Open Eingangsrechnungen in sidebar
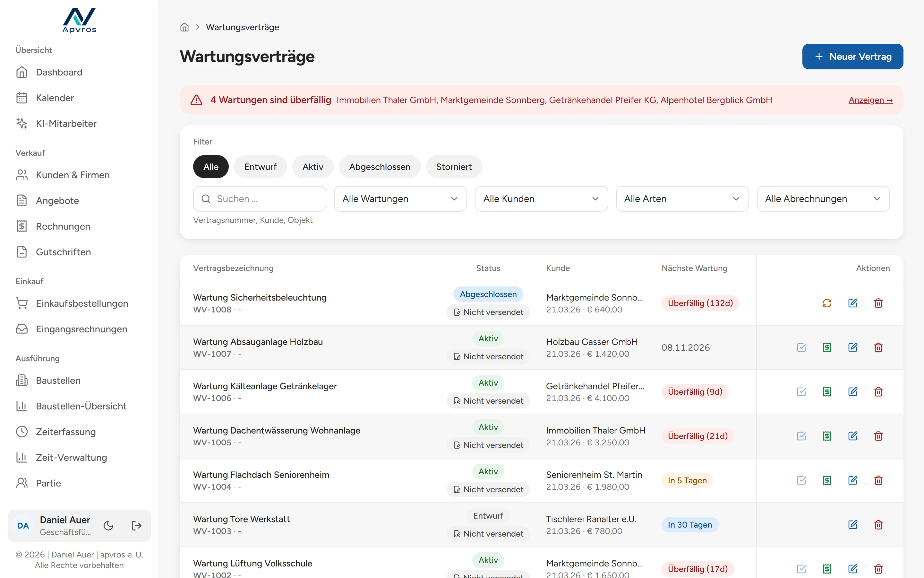The width and height of the screenshot is (924, 578). pyautogui.click(x=80, y=329)
